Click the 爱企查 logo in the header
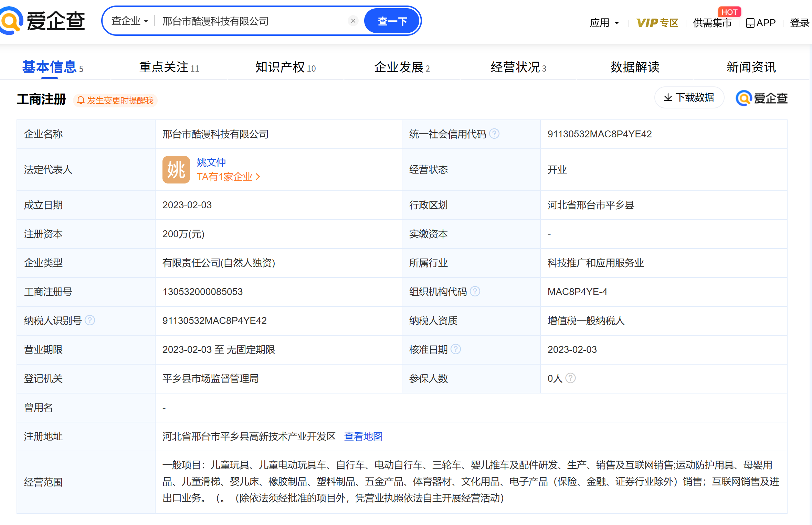Viewport: 812px width, 525px height. (x=42, y=21)
